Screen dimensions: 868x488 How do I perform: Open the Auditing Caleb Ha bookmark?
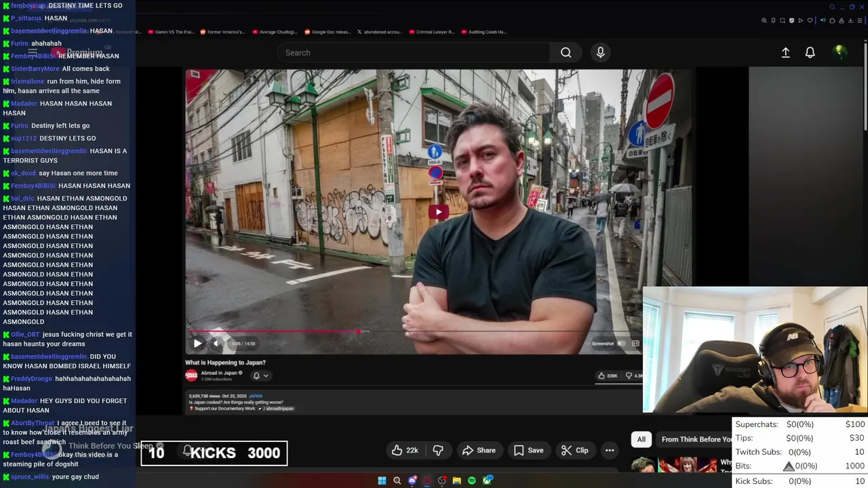tap(484, 32)
